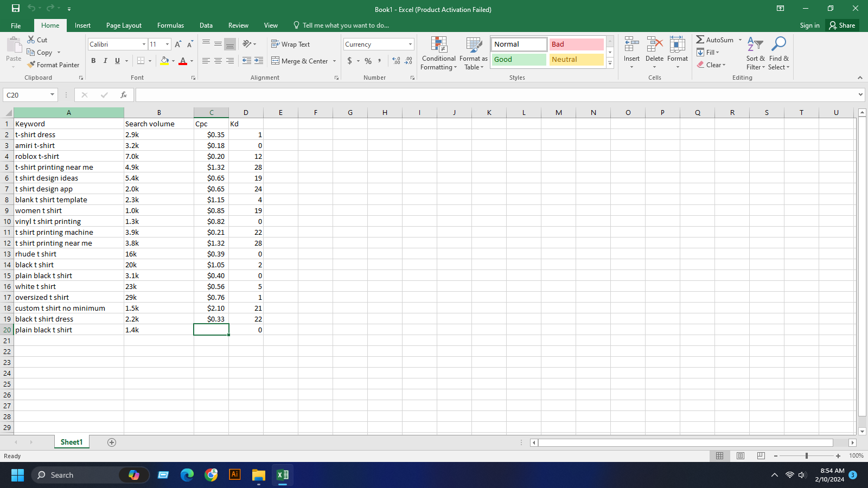Viewport: 868px width, 488px height.
Task: Switch to the Formulas ribbon tab
Action: [x=170, y=25]
